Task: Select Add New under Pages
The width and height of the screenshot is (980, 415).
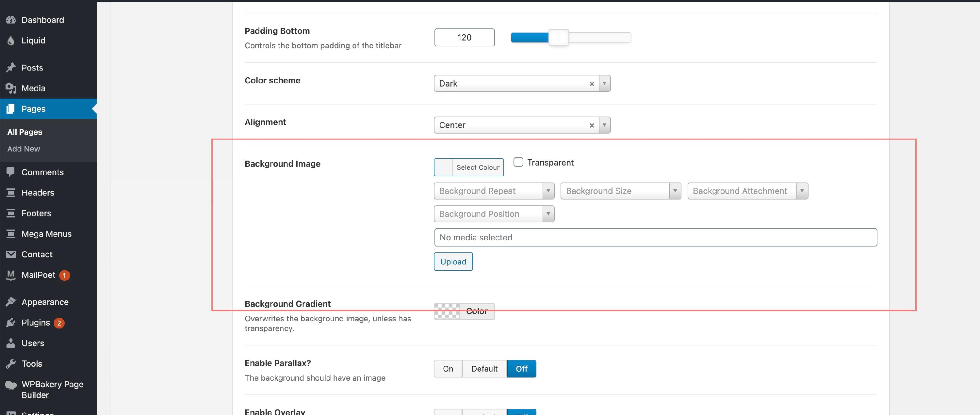Action: coord(23,149)
